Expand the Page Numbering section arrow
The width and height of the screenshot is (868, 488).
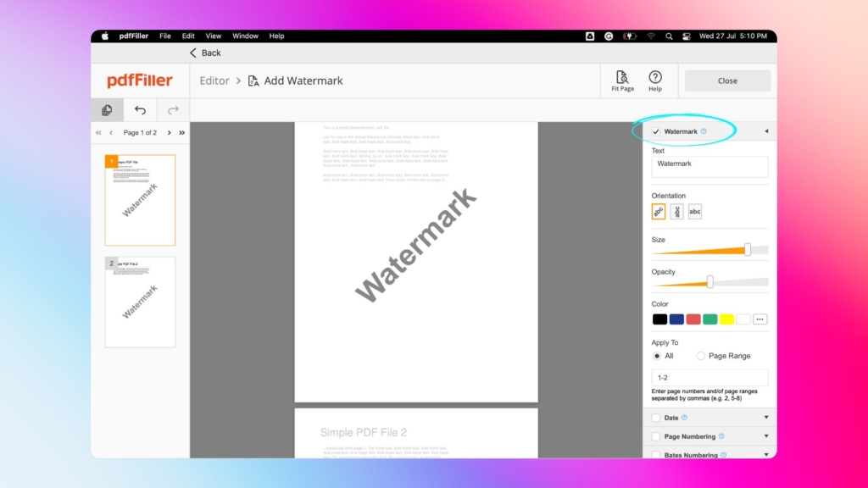pyautogui.click(x=766, y=436)
